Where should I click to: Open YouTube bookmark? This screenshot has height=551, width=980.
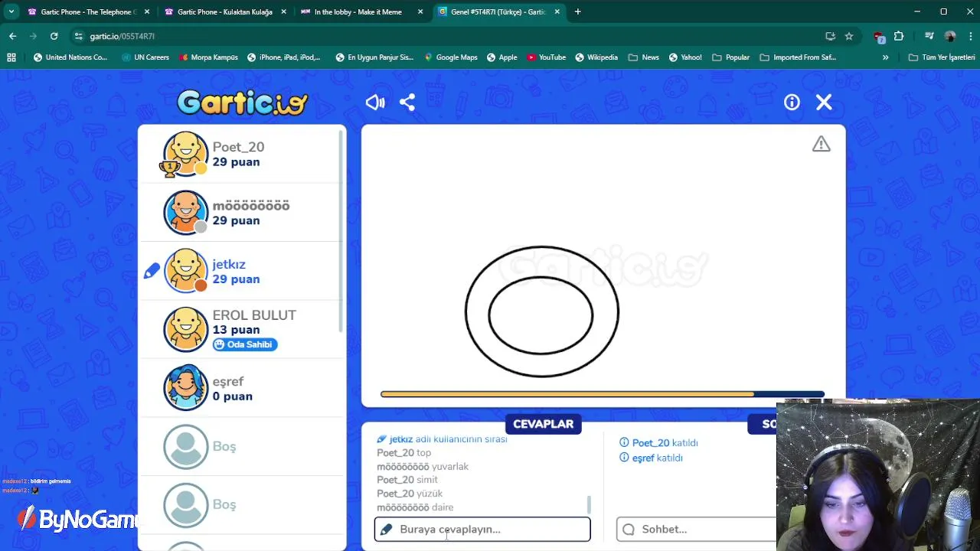[x=546, y=57]
